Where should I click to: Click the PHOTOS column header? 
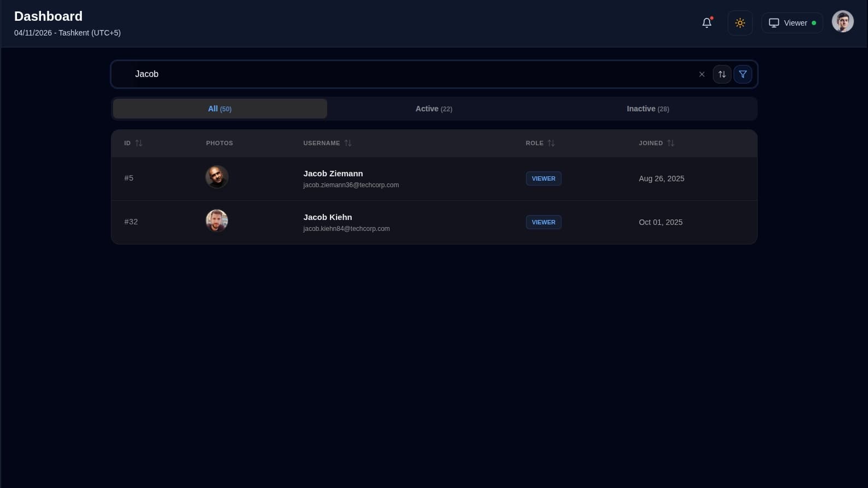click(220, 143)
